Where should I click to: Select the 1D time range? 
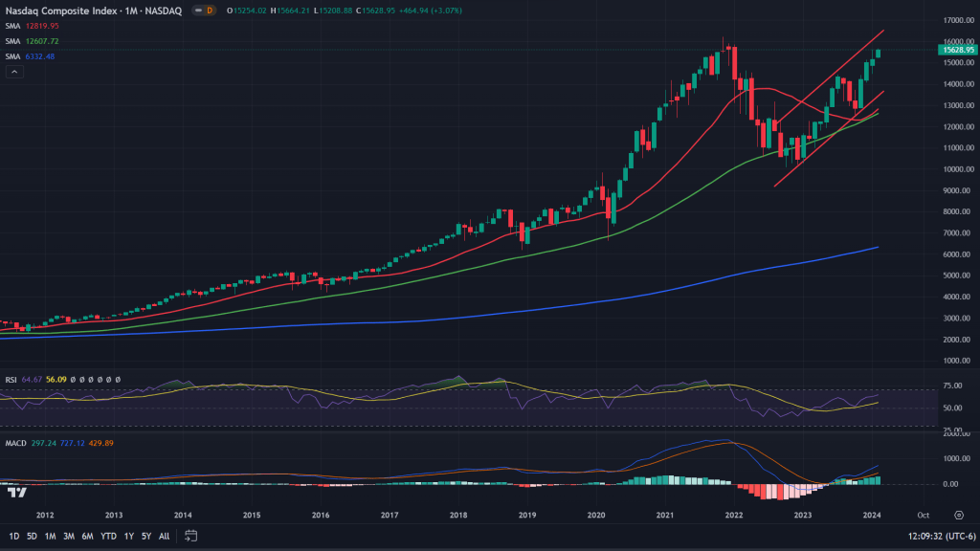click(x=14, y=536)
